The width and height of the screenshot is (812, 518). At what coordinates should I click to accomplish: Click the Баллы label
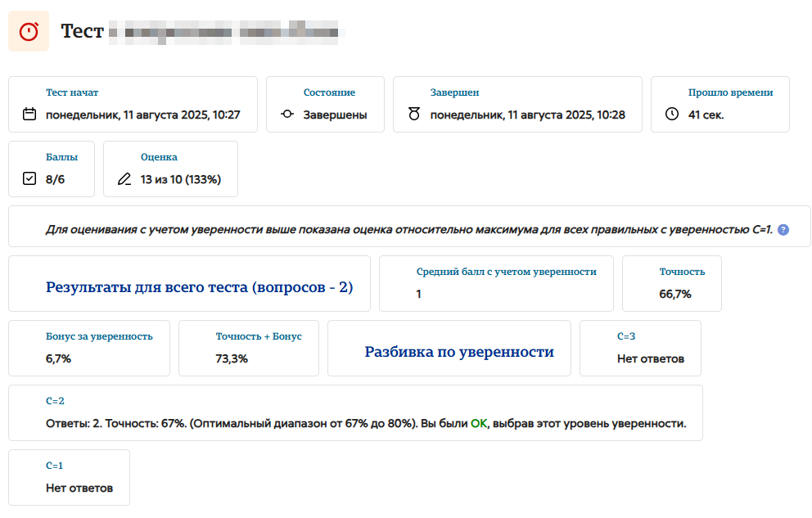pos(61,157)
